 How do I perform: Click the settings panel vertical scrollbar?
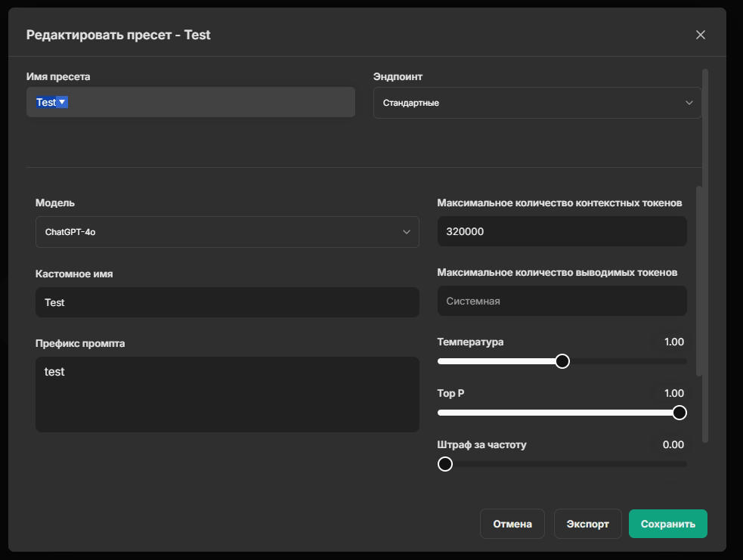(699, 280)
